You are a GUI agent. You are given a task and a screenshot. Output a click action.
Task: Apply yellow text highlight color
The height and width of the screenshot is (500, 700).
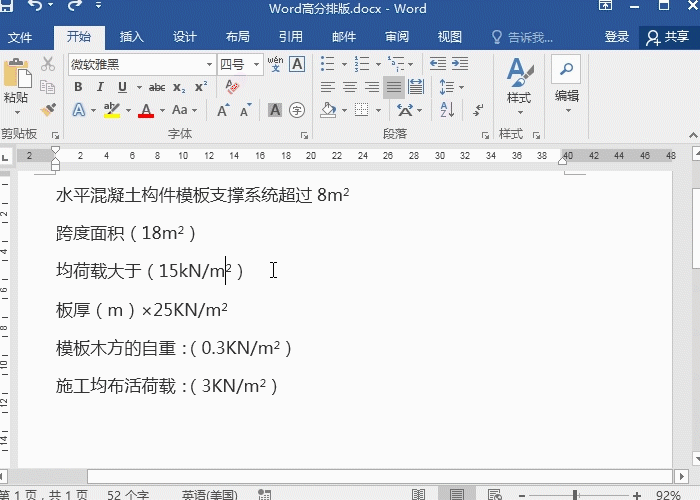(x=112, y=110)
